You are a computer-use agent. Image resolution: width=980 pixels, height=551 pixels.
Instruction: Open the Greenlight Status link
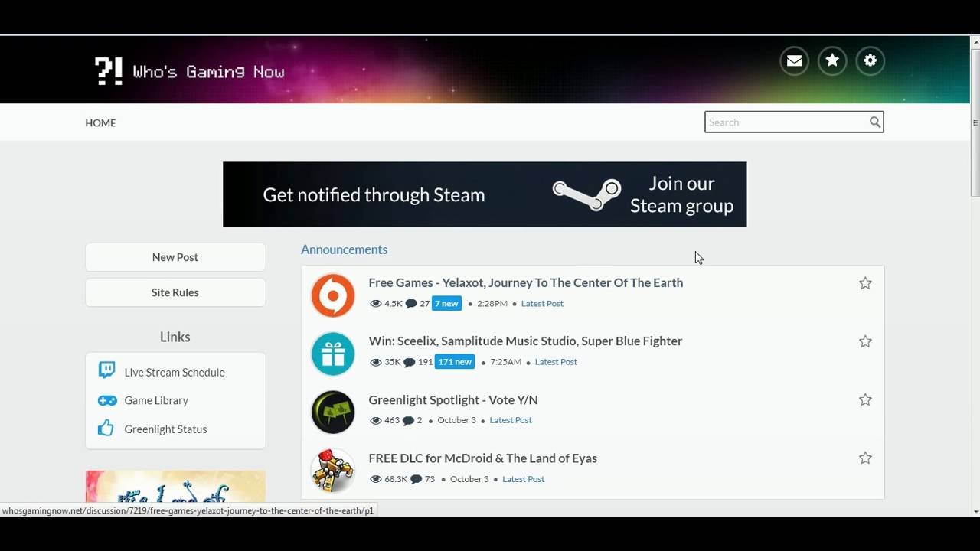[x=165, y=429]
